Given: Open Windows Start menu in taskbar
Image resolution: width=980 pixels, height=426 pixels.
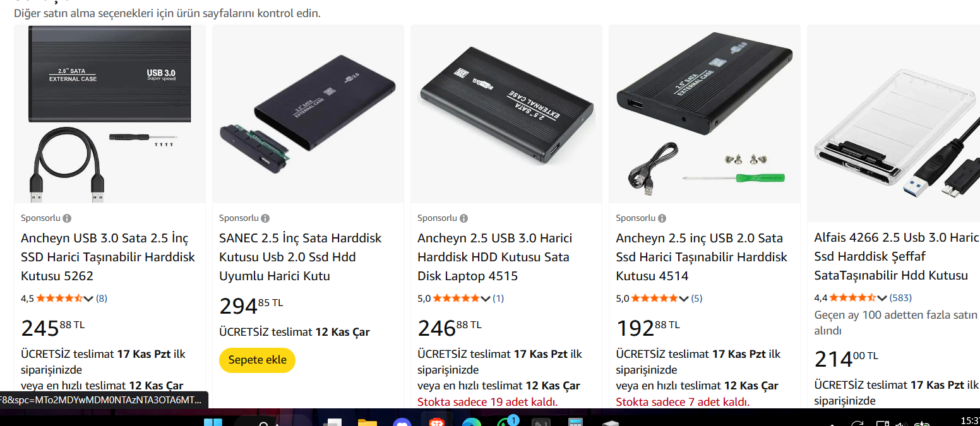Looking at the screenshot, I should (213, 422).
